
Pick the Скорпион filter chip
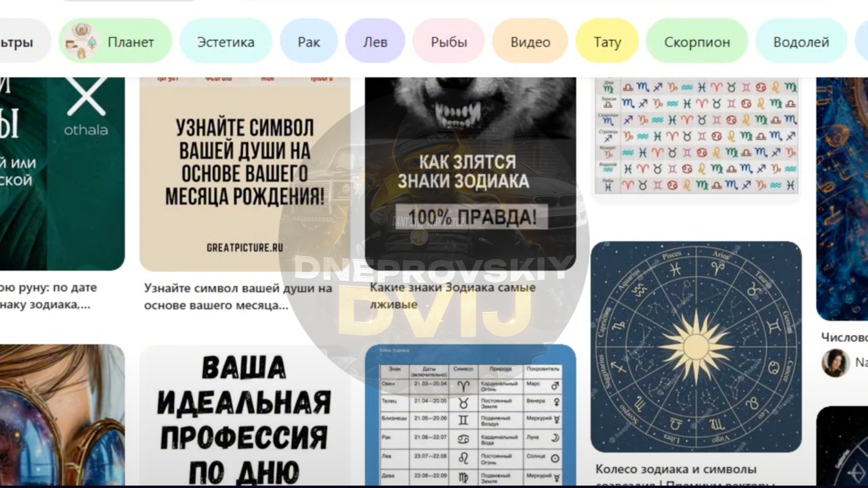(x=697, y=41)
